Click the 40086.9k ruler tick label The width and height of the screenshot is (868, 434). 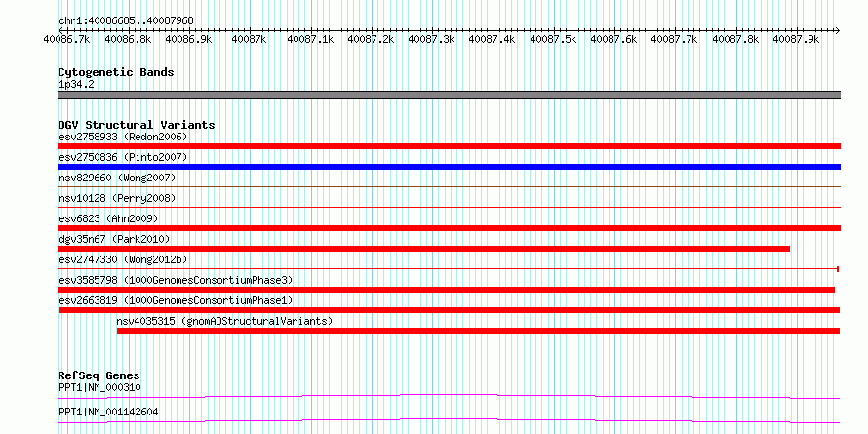tap(189, 39)
